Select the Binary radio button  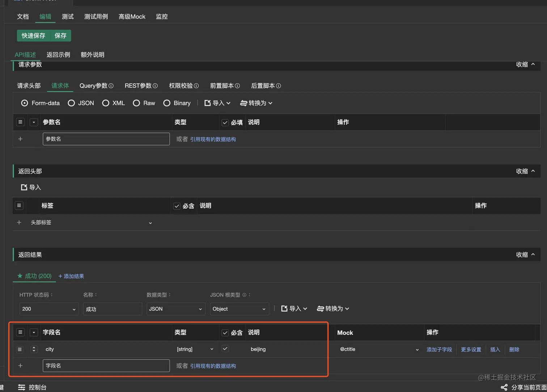(167, 103)
